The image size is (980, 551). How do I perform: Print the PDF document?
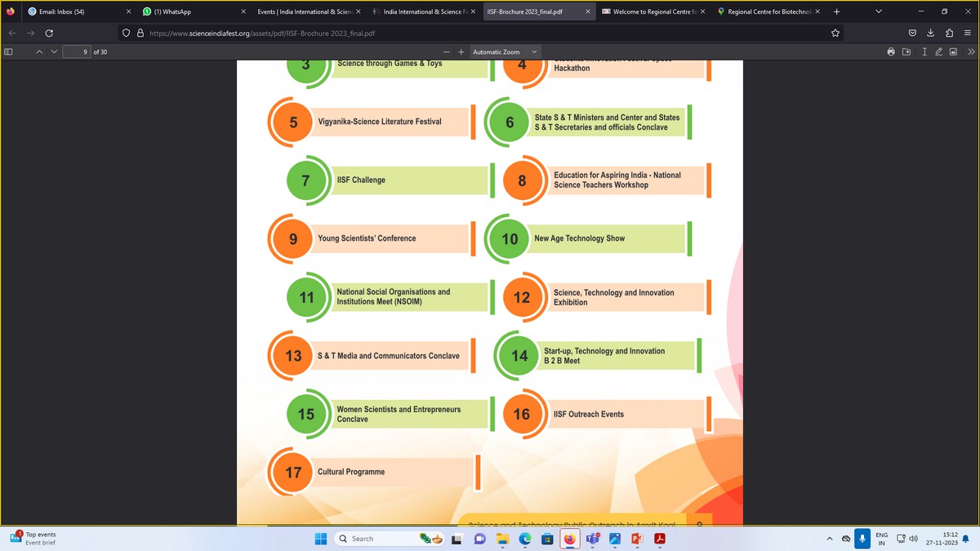(891, 51)
